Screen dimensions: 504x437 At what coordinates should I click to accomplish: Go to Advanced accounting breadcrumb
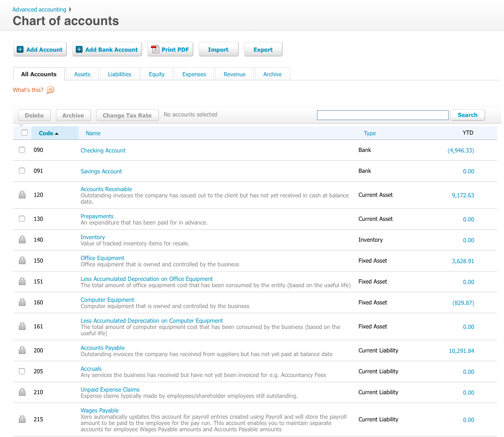pos(39,9)
